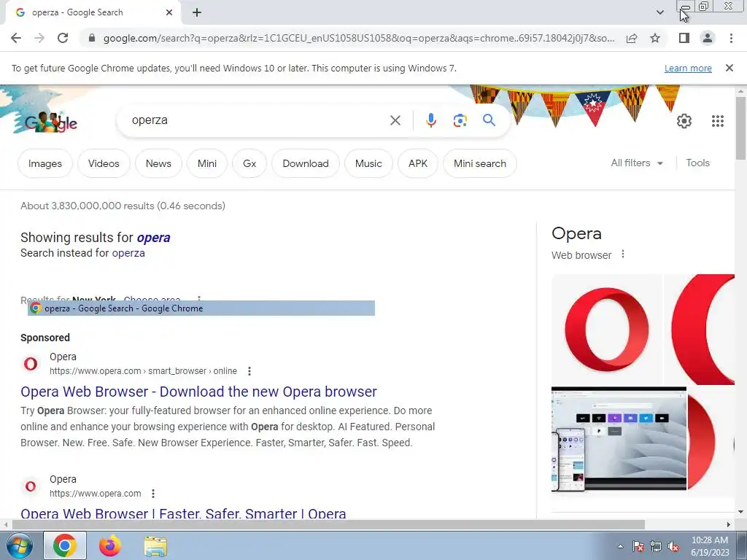Open the Action Center flag icon
747x560 pixels.
(x=638, y=546)
